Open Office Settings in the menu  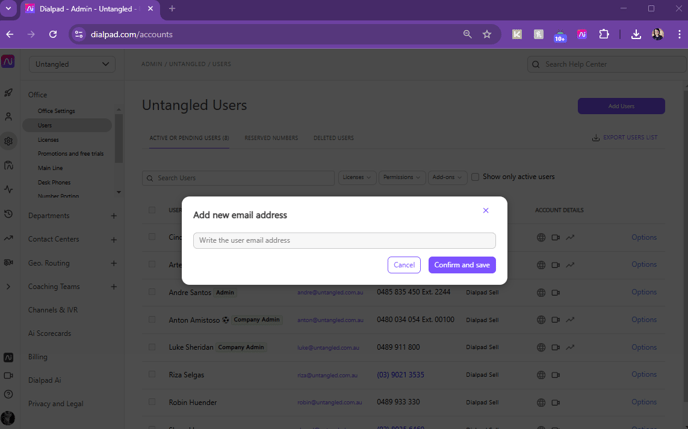56,111
